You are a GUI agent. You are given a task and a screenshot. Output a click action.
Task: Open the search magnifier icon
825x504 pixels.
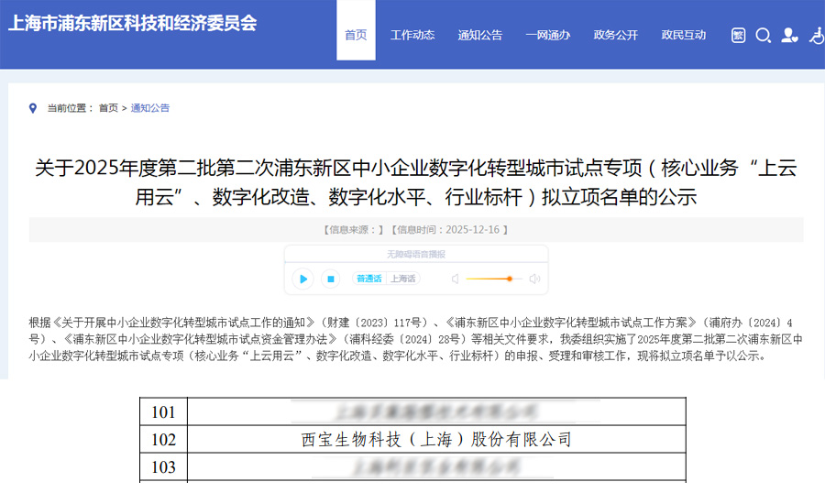tap(763, 35)
